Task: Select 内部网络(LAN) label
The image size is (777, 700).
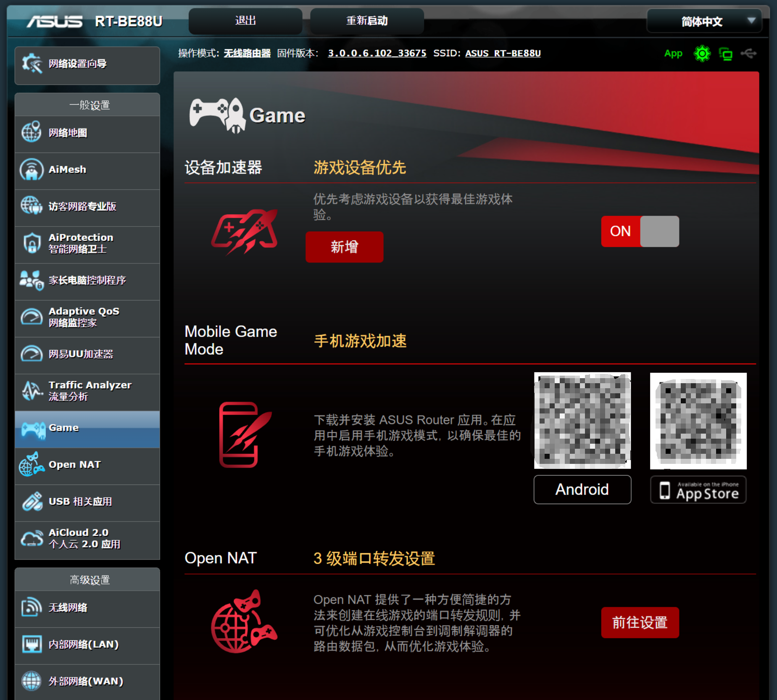Action: (x=84, y=644)
